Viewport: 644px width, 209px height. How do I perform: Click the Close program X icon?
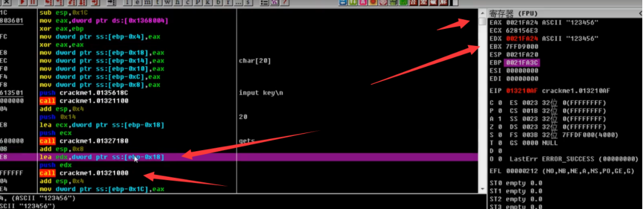pyautogui.click(x=6, y=2)
